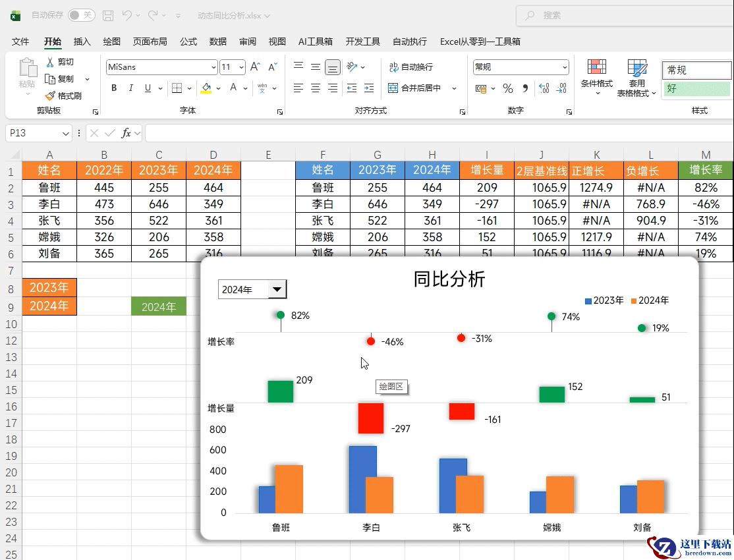The height and width of the screenshot is (560, 734).
Task: Click the insert function fx icon
Action: [x=126, y=133]
